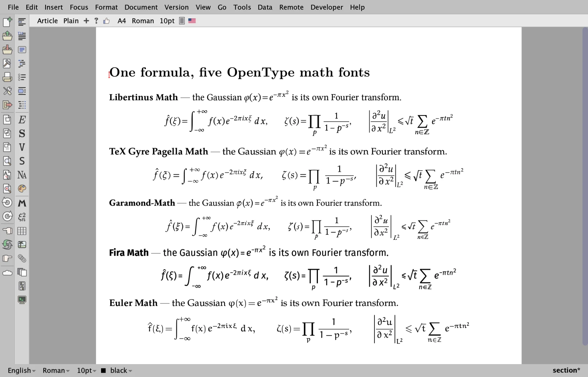Click the question mark help button
The image size is (588, 377).
point(96,21)
